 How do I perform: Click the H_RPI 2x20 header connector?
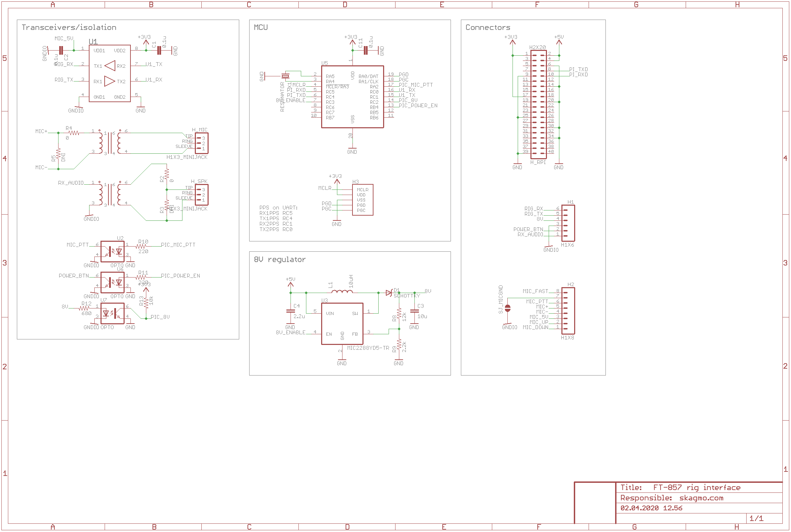[538, 105]
